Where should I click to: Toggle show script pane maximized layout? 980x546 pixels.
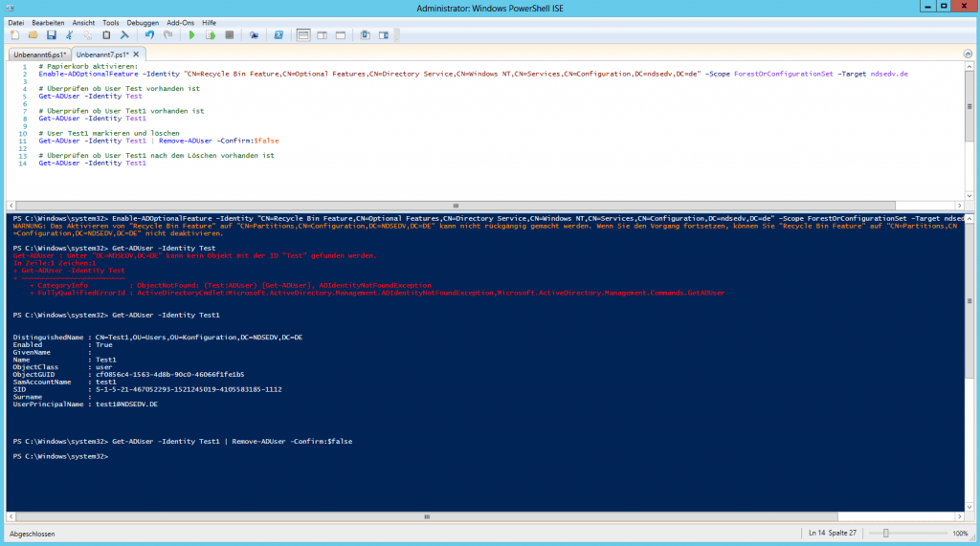click(x=339, y=34)
